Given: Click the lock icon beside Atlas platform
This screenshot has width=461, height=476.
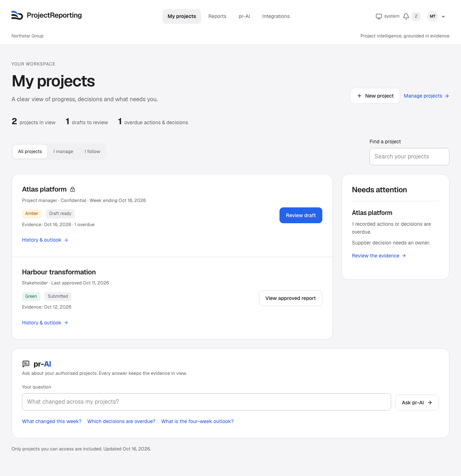Looking at the screenshot, I should point(72,189).
